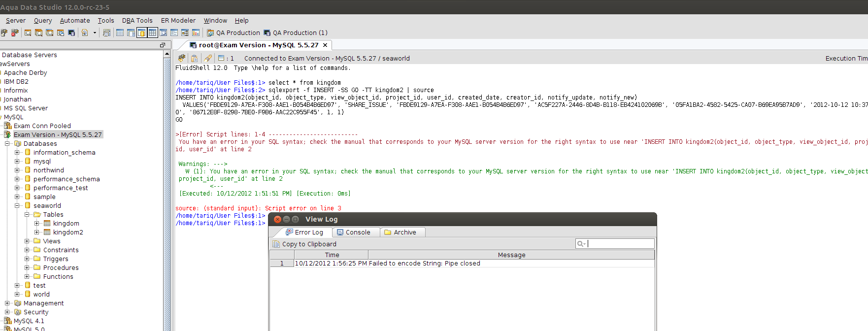Image resolution: width=868 pixels, height=331 pixels.
Task: Expand the Views folder node
Action: pos(27,241)
